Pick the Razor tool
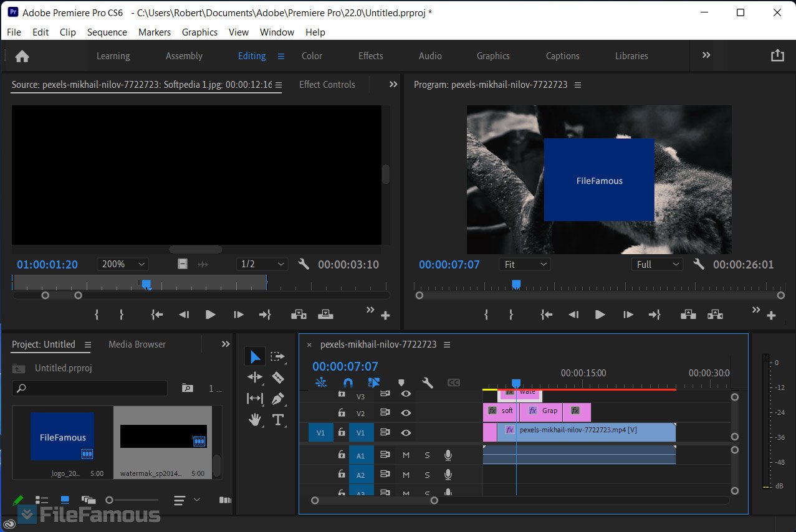 point(278,377)
